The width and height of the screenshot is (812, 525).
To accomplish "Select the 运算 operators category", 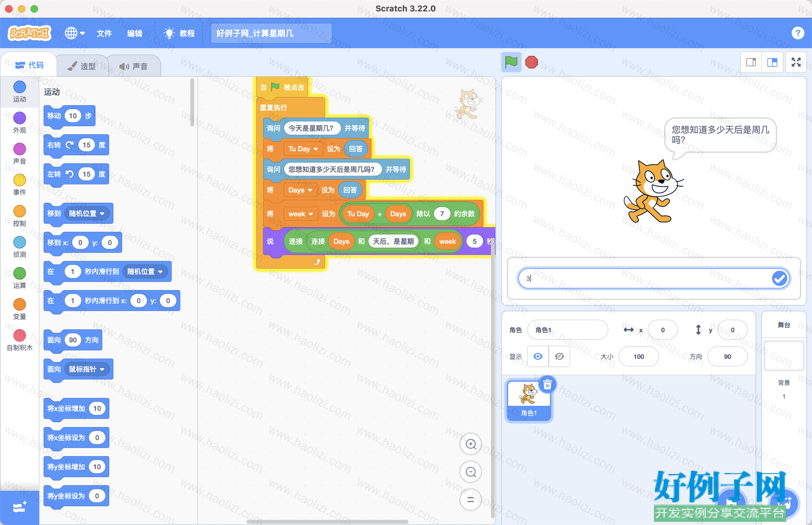I will click(x=19, y=278).
